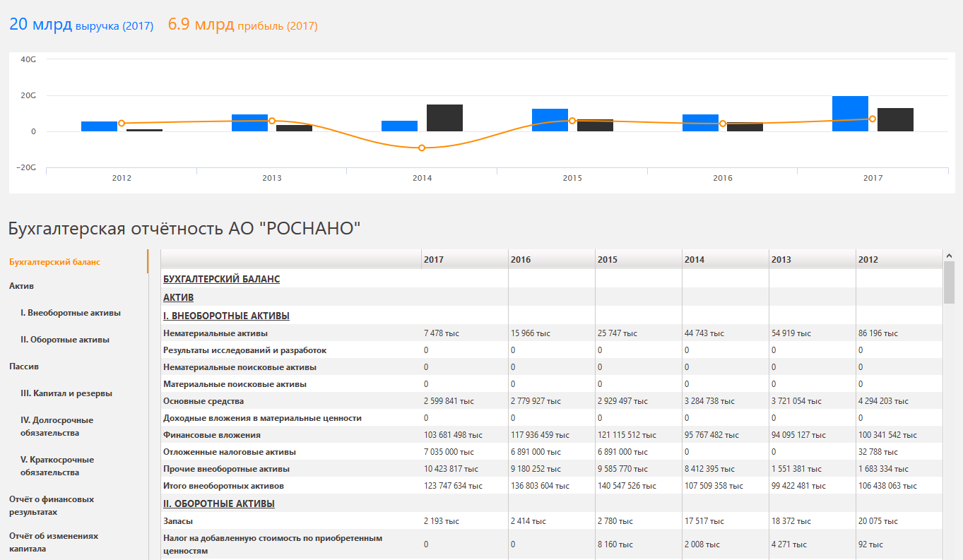This screenshot has height=560, width=963.
Task: Click the 2014 orange profit data point
Action: pos(422,148)
